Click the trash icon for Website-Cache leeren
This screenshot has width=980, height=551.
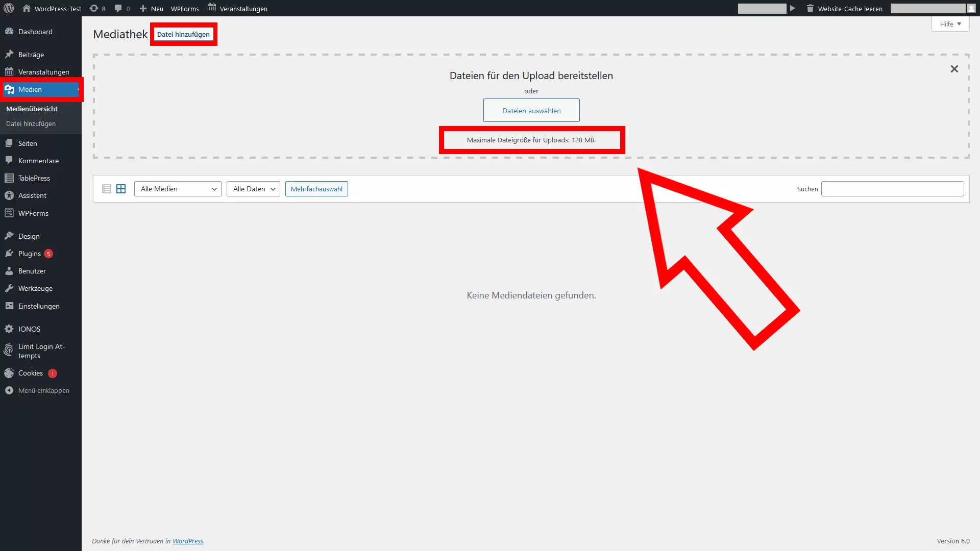click(x=810, y=8)
